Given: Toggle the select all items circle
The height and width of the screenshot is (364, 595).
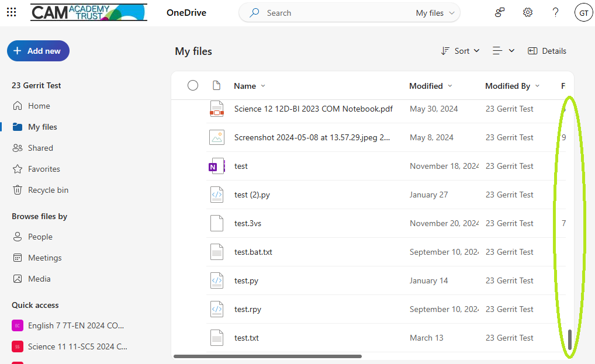Looking at the screenshot, I should (x=193, y=86).
